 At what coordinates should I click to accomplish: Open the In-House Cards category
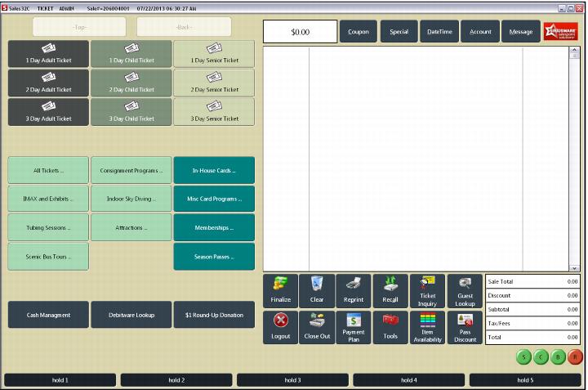[x=214, y=170]
